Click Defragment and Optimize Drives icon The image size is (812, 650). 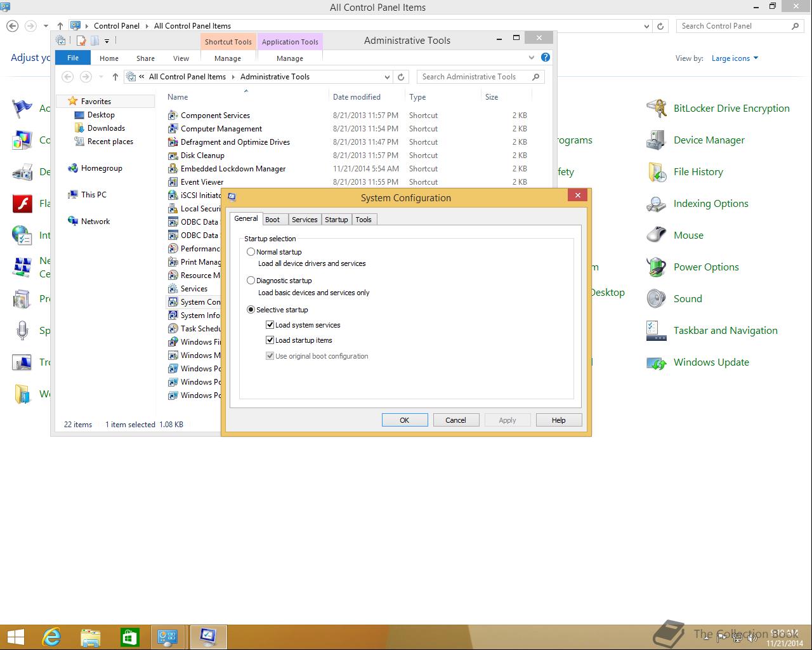click(173, 142)
